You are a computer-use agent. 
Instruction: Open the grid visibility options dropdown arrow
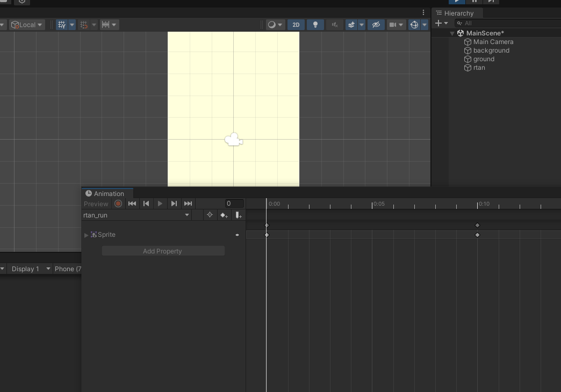[72, 25]
